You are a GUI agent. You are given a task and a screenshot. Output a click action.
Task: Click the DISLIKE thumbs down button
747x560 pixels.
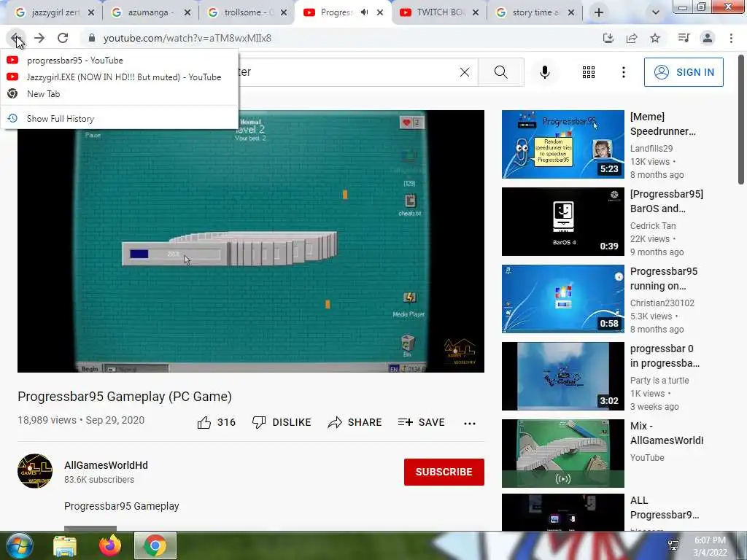(282, 422)
